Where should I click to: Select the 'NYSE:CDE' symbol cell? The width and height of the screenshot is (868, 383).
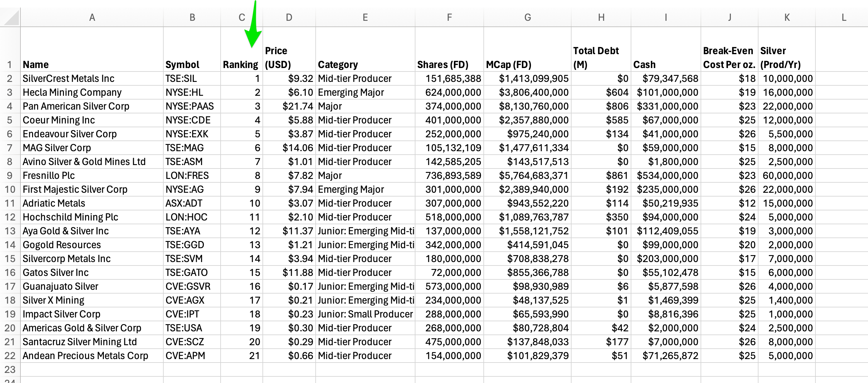click(x=192, y=120)
